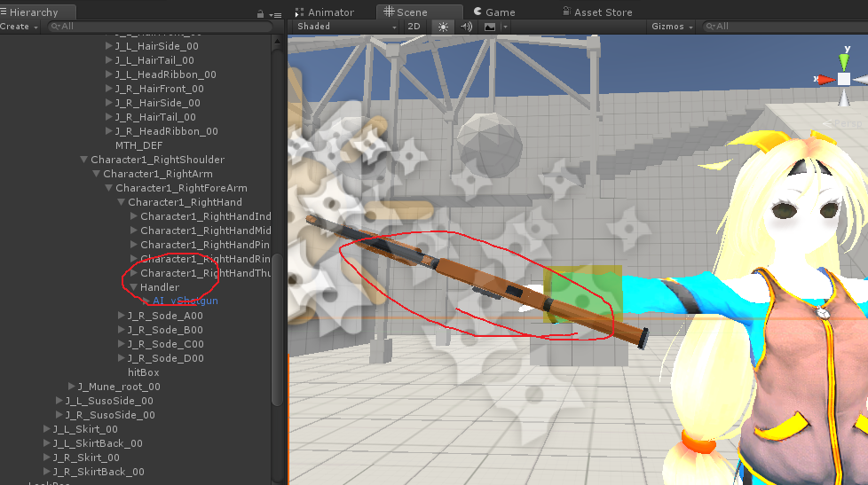
Task: Select J_R_SusoSide_00 in Hierarchy
Action: pos(110,415)
